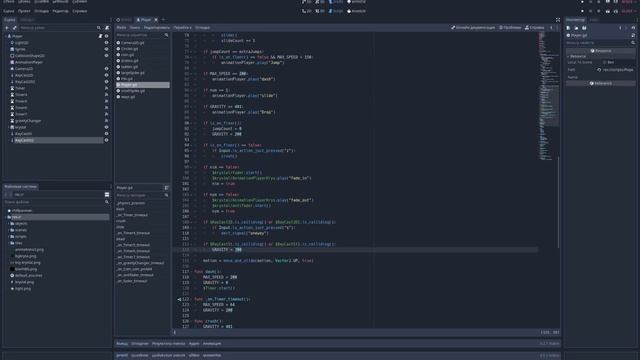The height and width of the screenshot is (360, 640).
Task: Hide the krystal node
Action: point(107,127)
